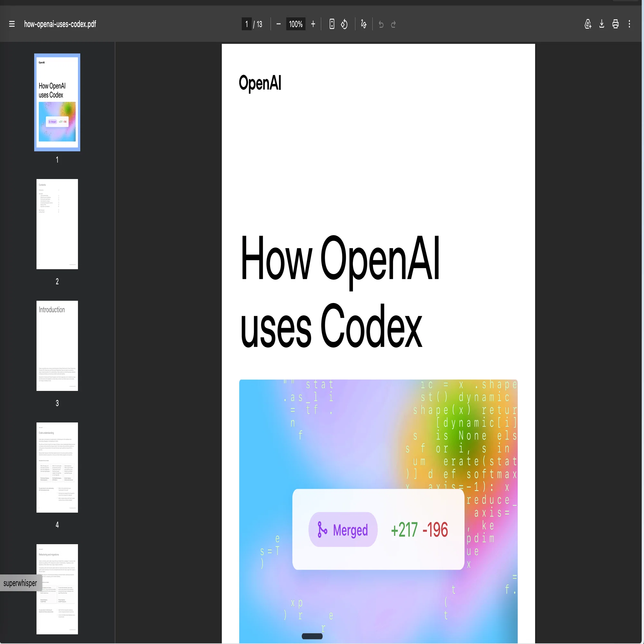The width and height of the screenshot is (644, 644).
Task: Click the OpenAI logo text on page
Action: [260, 83]
